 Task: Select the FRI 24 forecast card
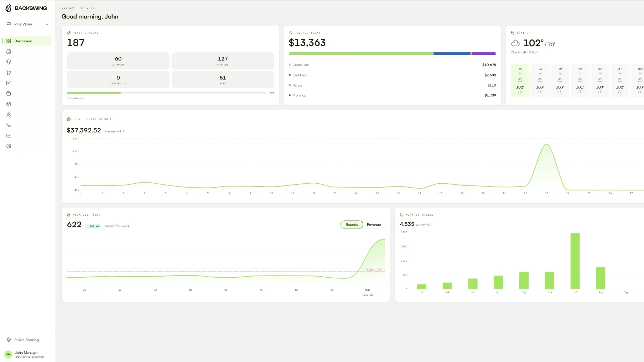click(520, 80)
